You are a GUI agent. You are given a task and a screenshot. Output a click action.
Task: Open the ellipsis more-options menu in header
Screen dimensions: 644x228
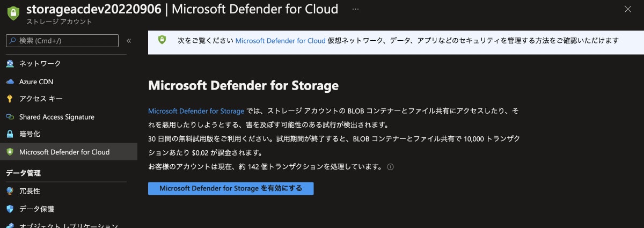coord(356,9)
